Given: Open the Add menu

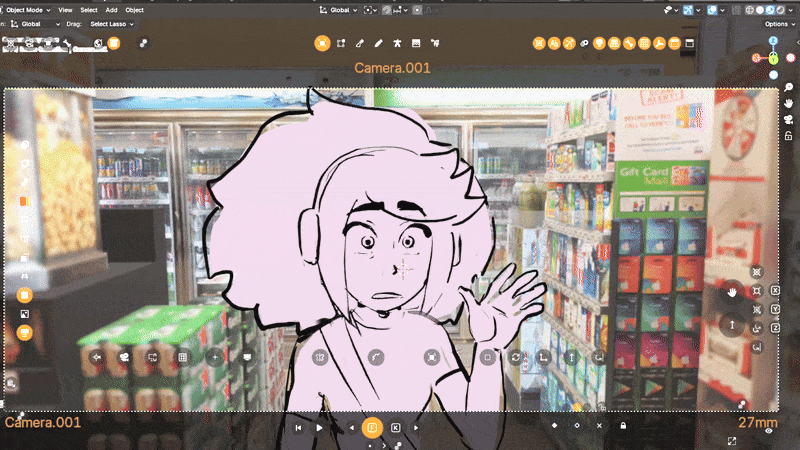Looking at the screenshot, I should click(x=111, y=10).
